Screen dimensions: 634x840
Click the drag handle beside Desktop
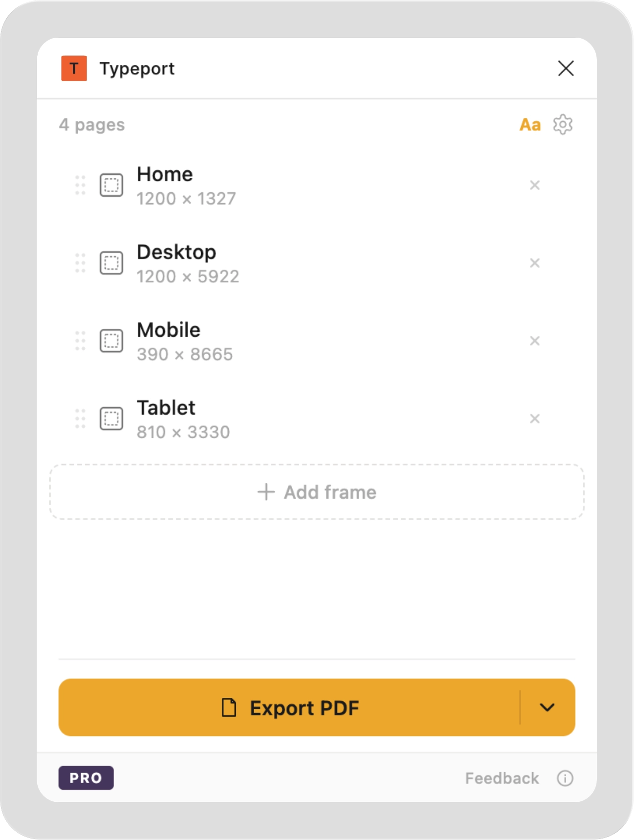80,262
